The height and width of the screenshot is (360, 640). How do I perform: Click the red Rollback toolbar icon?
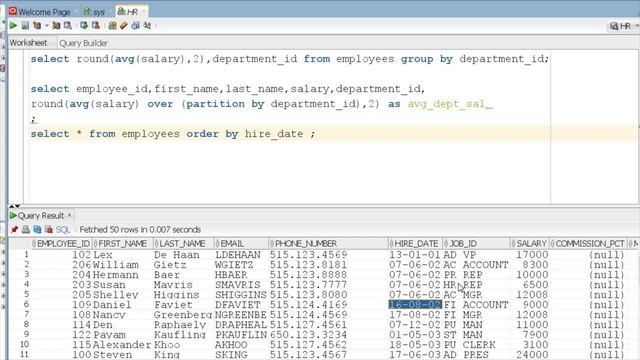[96, 26]
